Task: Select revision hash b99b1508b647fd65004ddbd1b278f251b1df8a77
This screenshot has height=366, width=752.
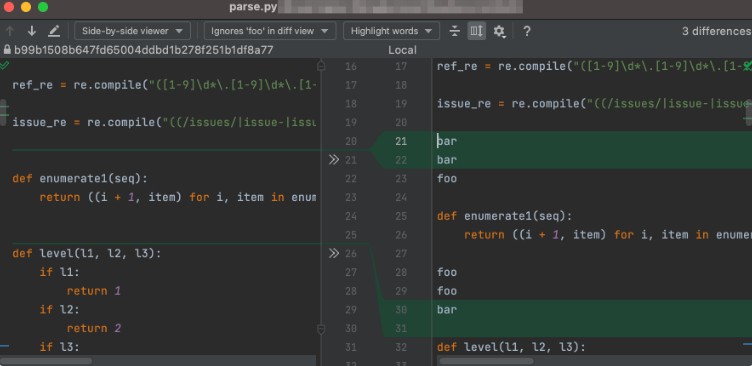Action: point(143,50)
